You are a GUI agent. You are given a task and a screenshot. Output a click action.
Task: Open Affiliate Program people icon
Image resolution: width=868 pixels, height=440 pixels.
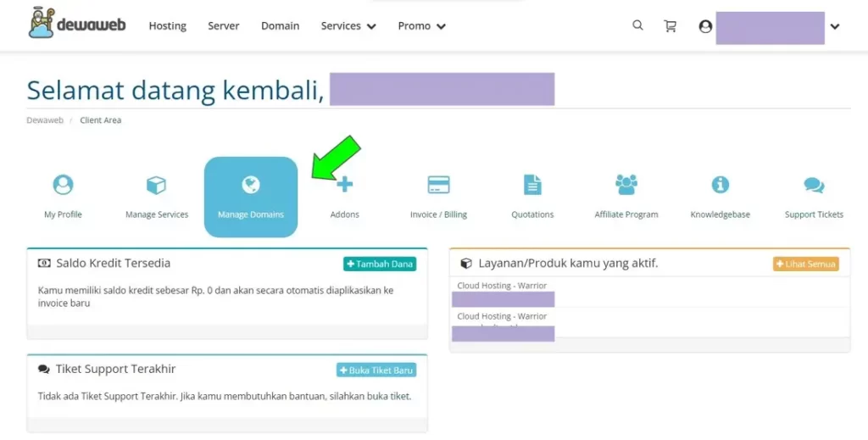click(626, 184)
